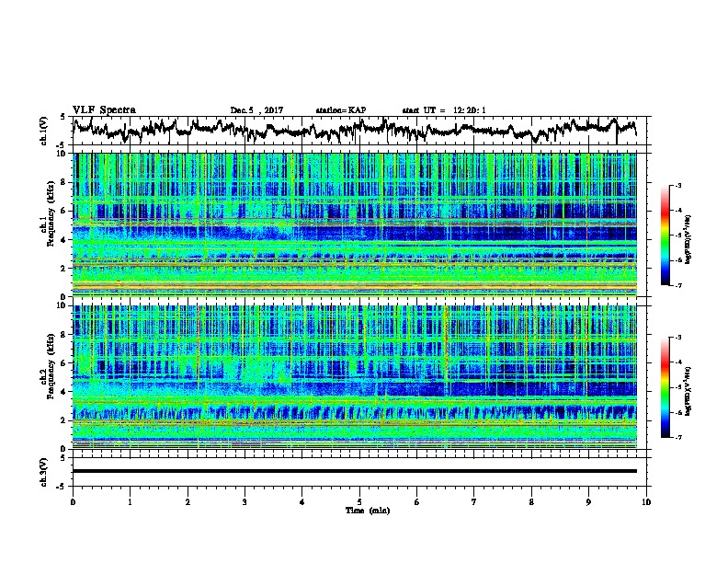Click the time axis tick label "9"
Screen dimensions: 728x563
click(588, 502)
